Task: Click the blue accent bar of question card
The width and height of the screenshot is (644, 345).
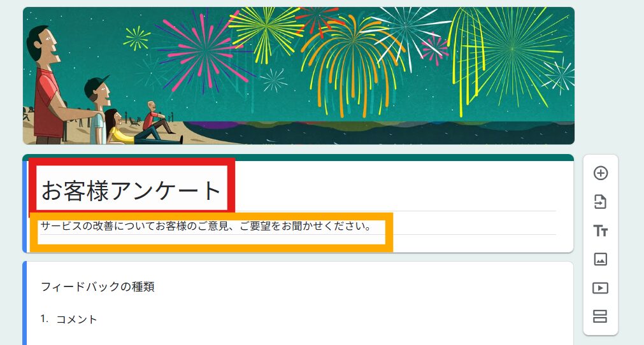Action: click(25, 303)
